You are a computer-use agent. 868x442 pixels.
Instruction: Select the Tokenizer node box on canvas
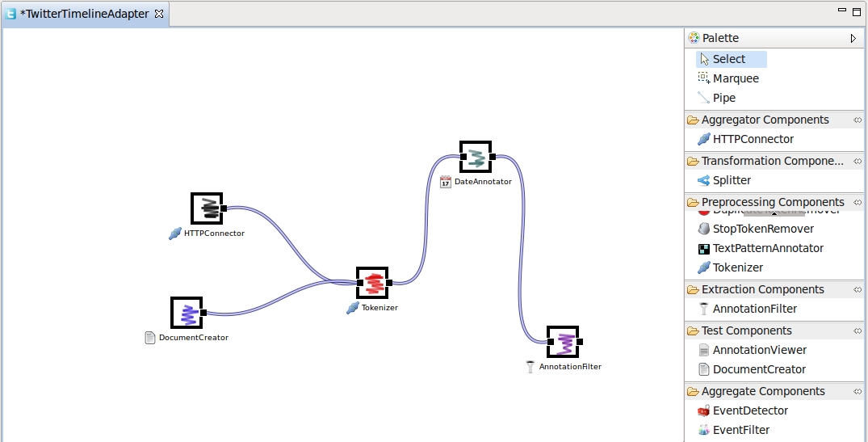(x=372, y=283)
